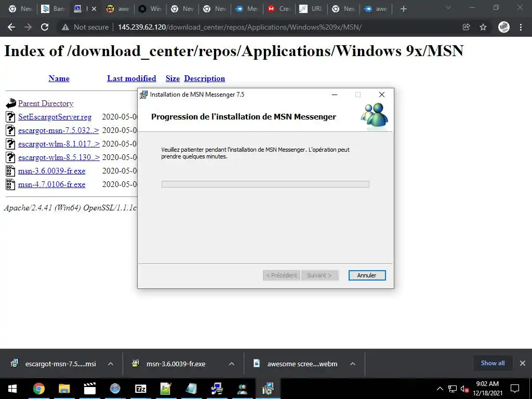The height and width of the screenshot is (399, 532).
Task: Minimize the MSN Messenger installer window
Action: [x=335, y=95]
